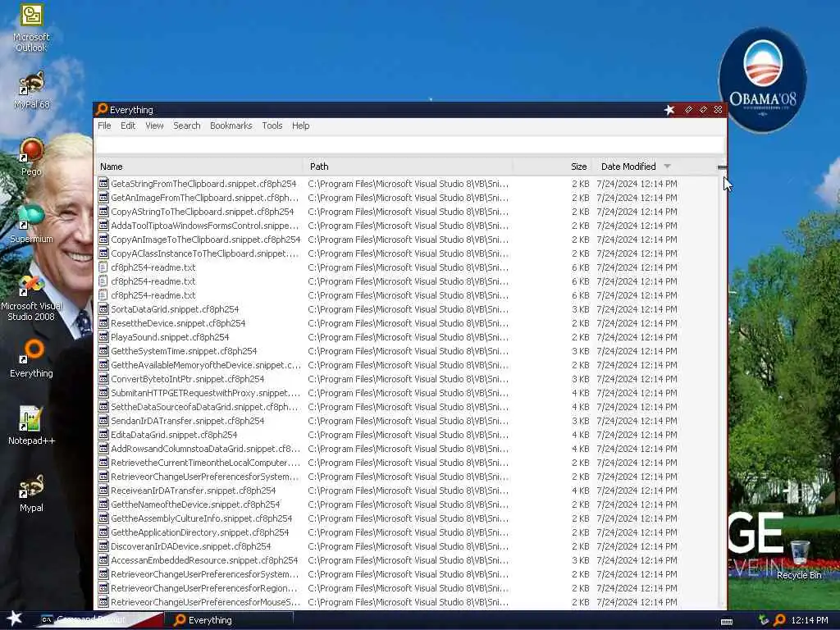Screen dimensions: 840x630
Task: Select ReceiveanIrDATransfer.snippet.cf8ph254 row
Action: pyautogui.click(x=406, y=491)
